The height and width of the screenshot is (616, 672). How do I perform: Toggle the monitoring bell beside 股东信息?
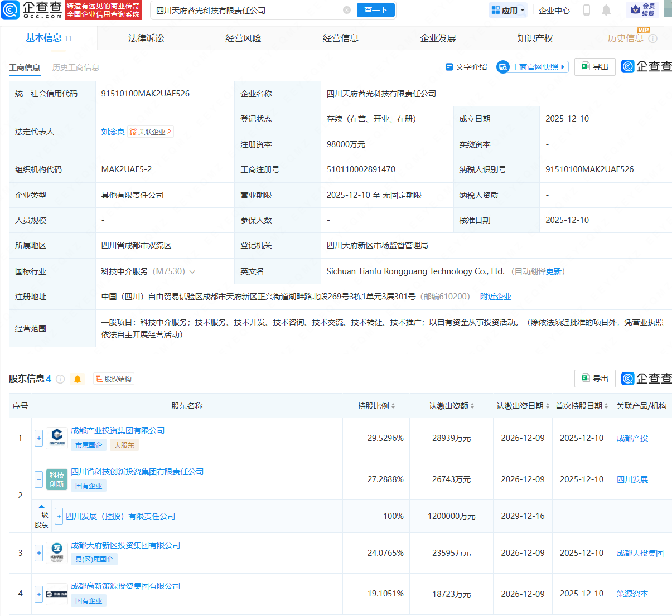(77, 379)
